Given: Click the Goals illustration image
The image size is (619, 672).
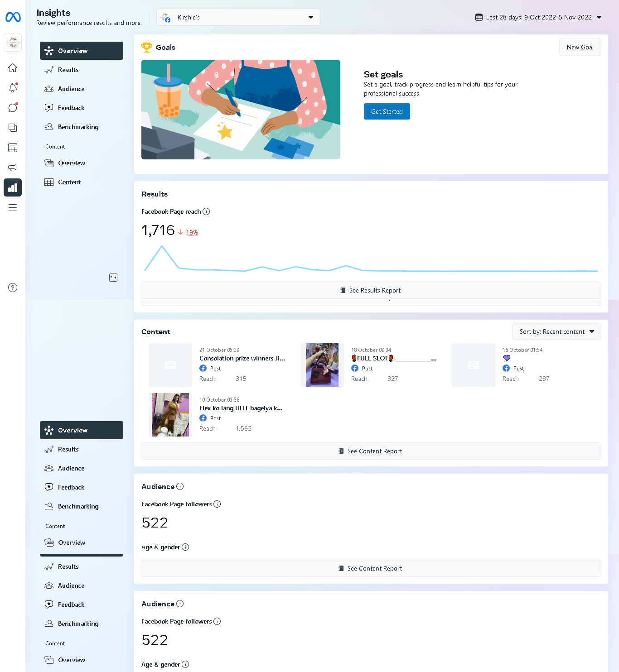Looking at the screenshot, I should coord(241,110).
